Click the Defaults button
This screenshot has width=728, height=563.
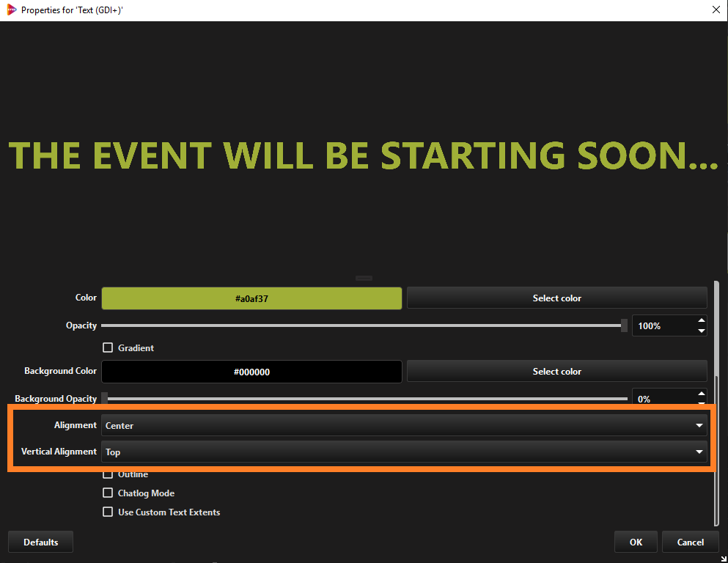(41, 542)
